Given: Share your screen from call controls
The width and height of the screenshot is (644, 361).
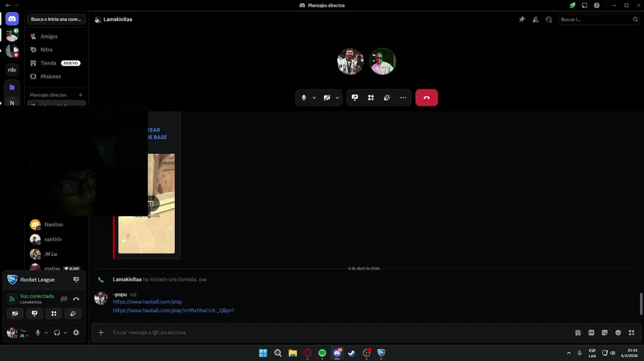Looking at the screenshot, I should [355, 98].
